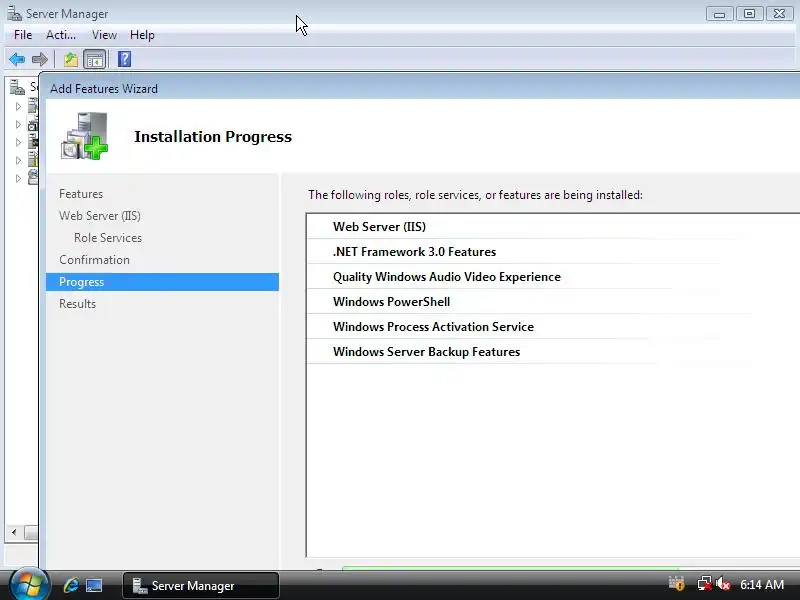This screenshot has height=600, width=800.
Task: Click the green installation progress bar
Action: 510,568
